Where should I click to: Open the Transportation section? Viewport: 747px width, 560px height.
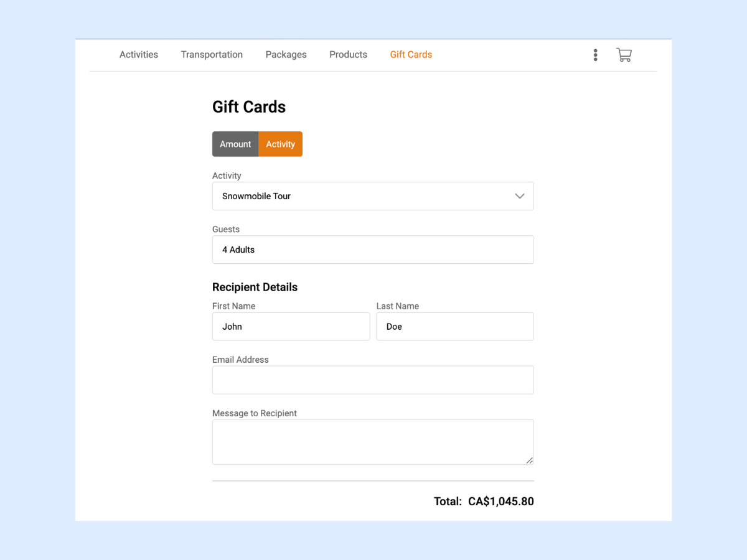click(x=212, y=54)
